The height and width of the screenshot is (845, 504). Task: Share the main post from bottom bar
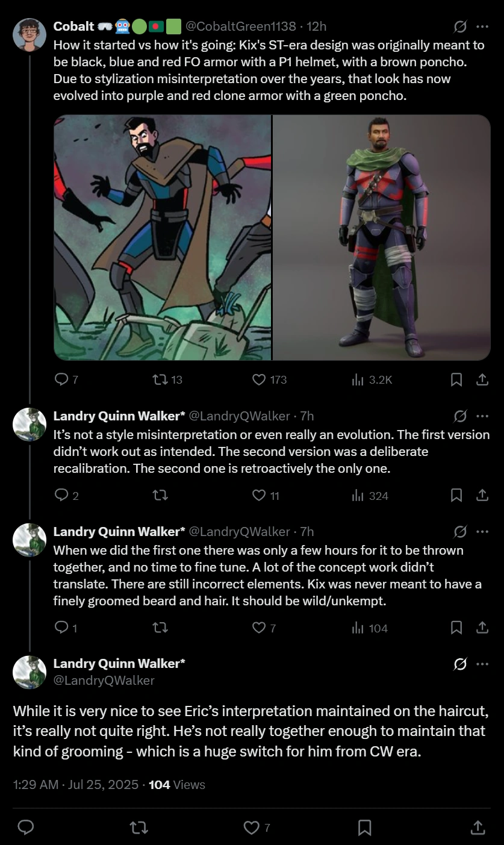(x=477, y=828)
